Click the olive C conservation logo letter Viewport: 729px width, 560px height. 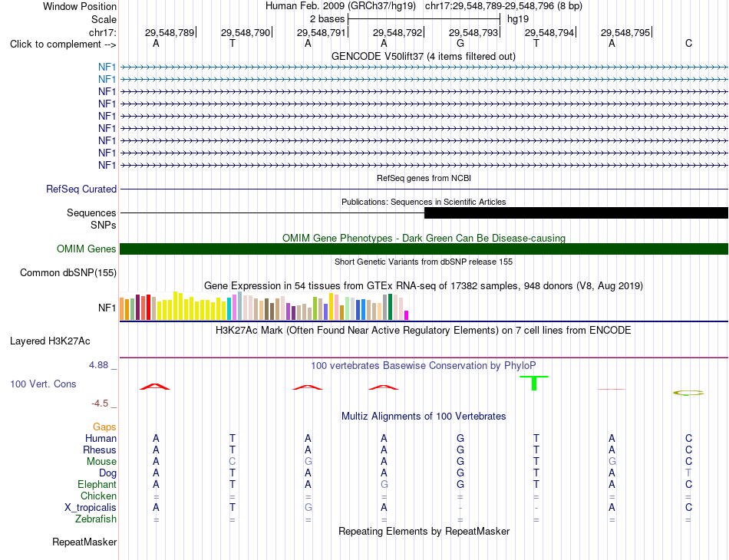click(x=688, y=393)
